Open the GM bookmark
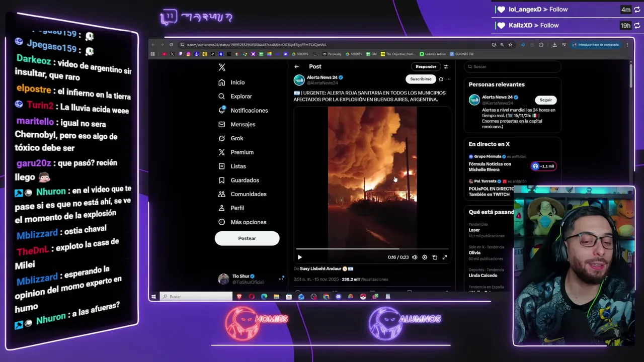The height and width of the screenshot is (362, 644). click(x=371, y=54)
